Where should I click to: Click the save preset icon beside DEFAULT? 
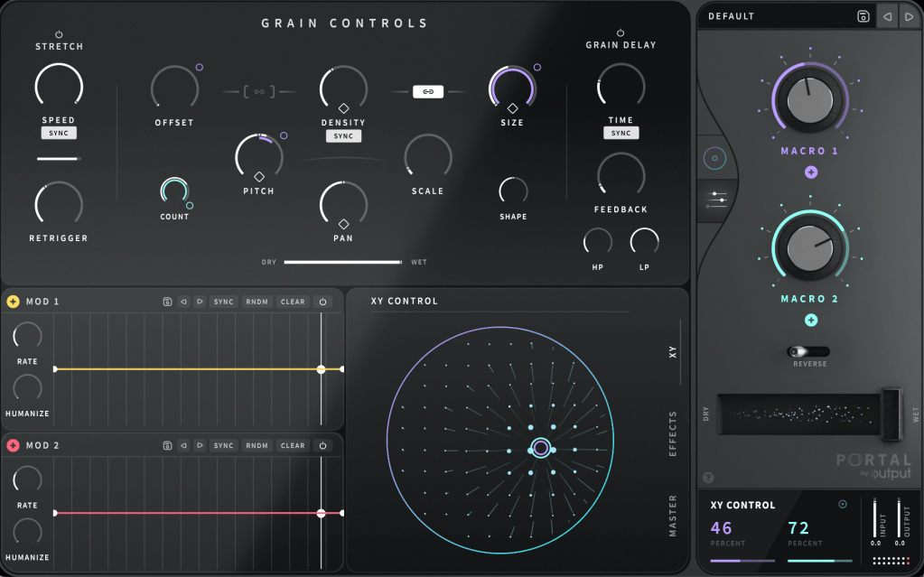pyautogui.click(x=863, y=16)
